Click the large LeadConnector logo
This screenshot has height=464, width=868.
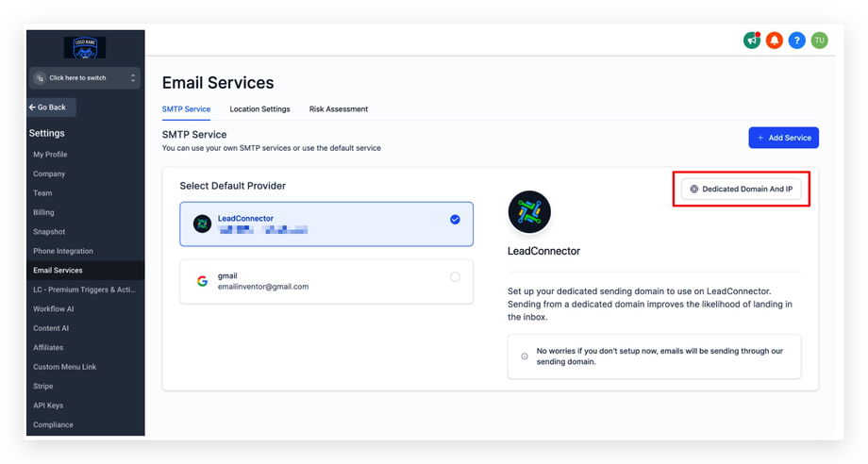[x=529, y=212]
